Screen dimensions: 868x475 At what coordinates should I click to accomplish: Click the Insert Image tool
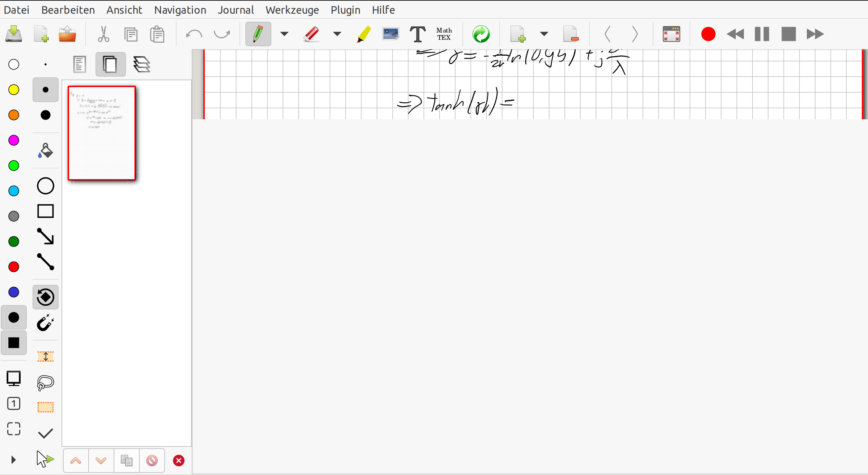pos(390,34)
